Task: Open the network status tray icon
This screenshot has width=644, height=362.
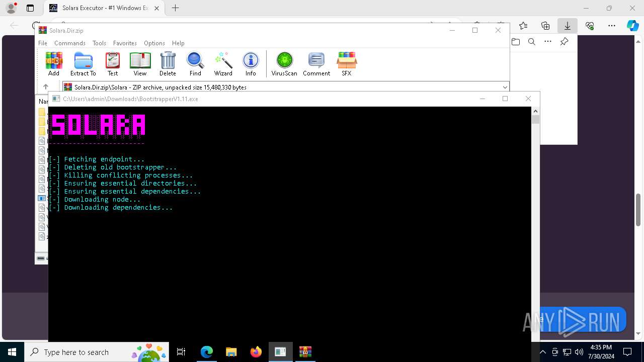Action: pyautogui.click(x=567, y=352)
